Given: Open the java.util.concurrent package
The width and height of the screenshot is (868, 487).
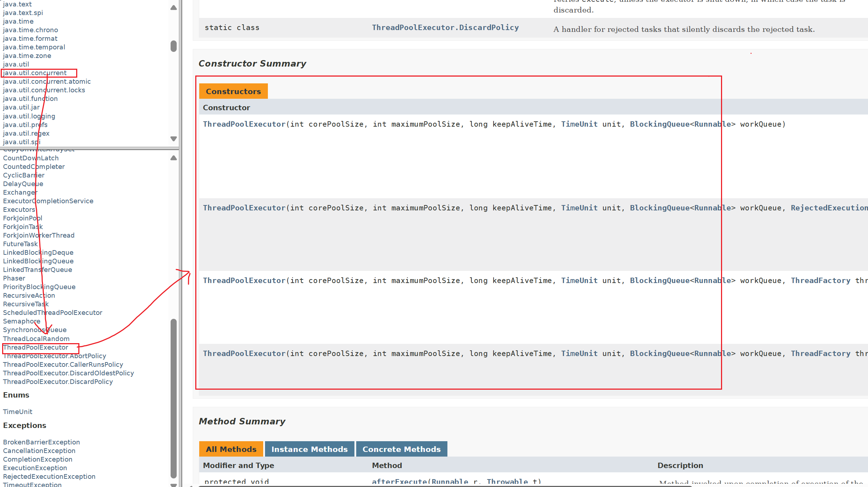Looking at the screenshot, I should [x=35, y=73].
